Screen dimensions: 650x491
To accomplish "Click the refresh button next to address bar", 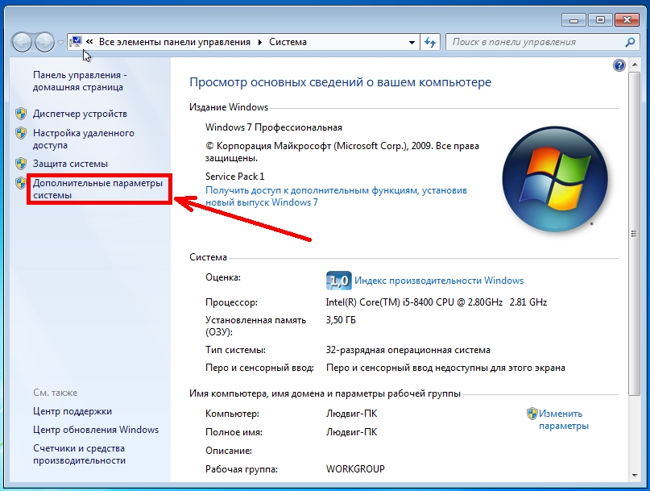I will (430, 42).
